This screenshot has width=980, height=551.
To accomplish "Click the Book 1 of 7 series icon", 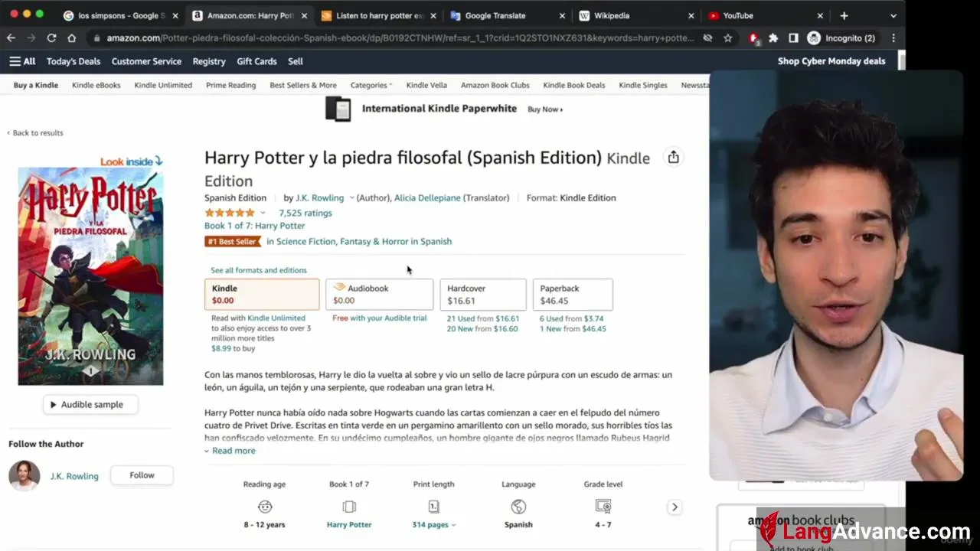I will click(349, 507).
